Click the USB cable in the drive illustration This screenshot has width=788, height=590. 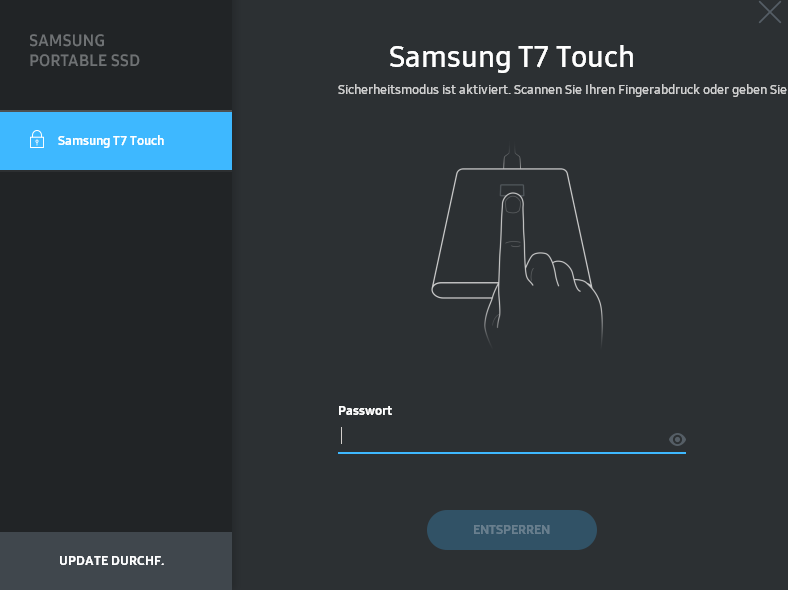(512, 154)
